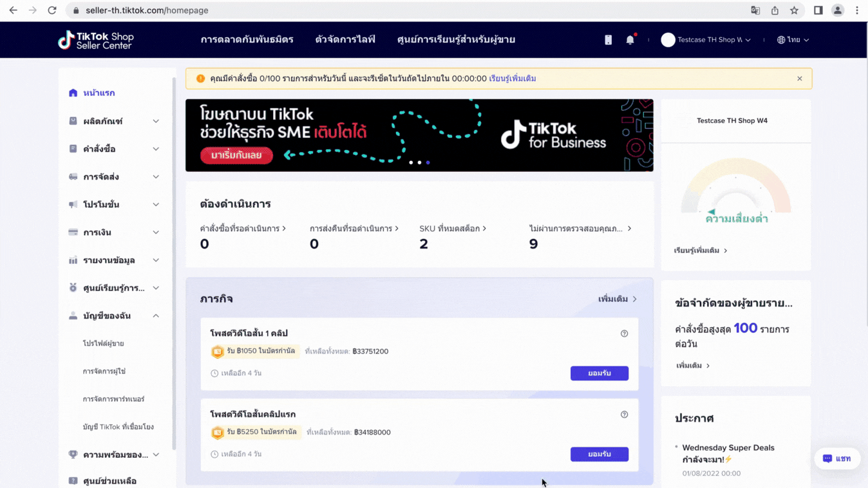Image resolution: width=868 pixels, height=488 pixels.
Task: Open the แชท chat widget
Action: [x=837, y=458]
